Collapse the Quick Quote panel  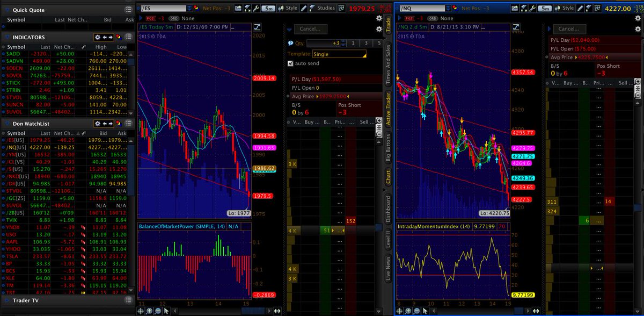click(x=8, y=10)
